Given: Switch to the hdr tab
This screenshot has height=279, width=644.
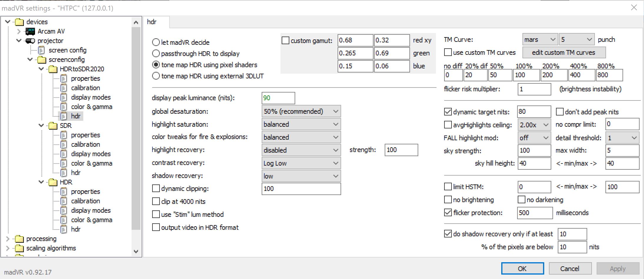Looking at the screenshot, I should click(152, 22).
